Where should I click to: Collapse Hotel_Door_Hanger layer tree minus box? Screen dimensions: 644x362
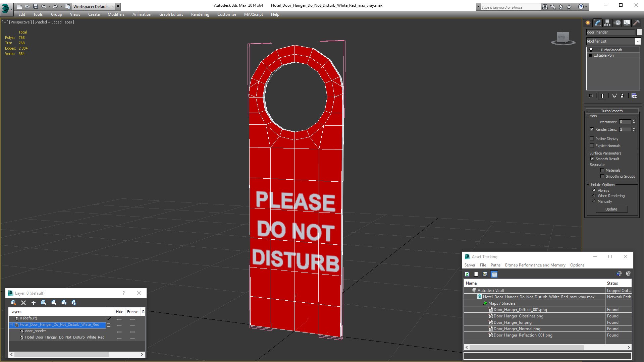[x=11, y=325]
